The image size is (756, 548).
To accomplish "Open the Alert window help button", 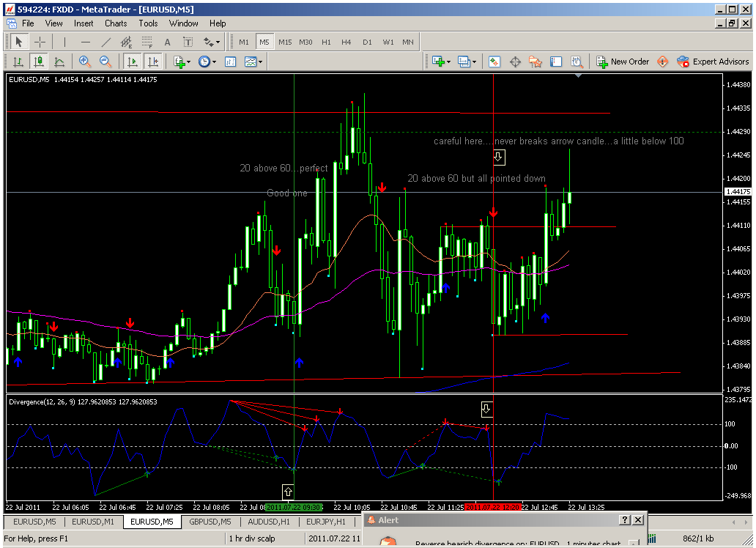I will 625,519.
